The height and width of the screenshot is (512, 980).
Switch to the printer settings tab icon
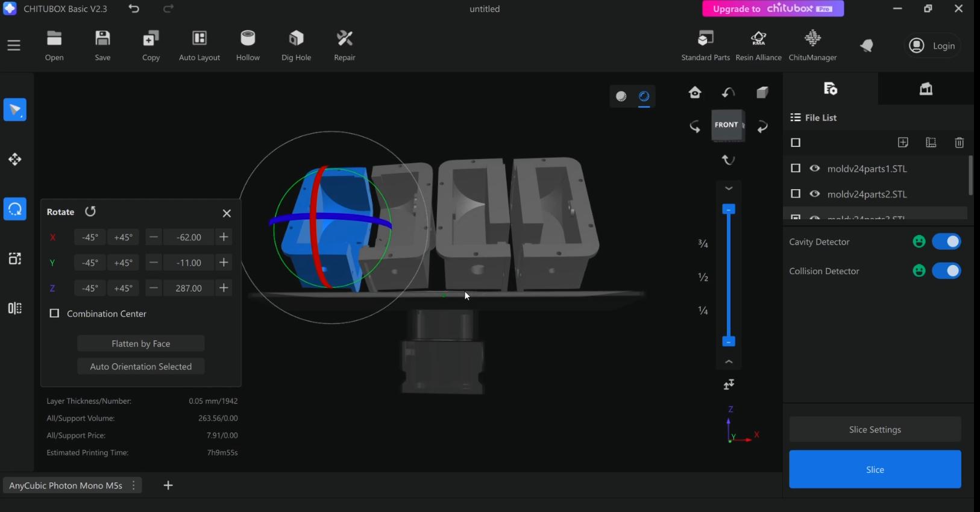[926, 89]
